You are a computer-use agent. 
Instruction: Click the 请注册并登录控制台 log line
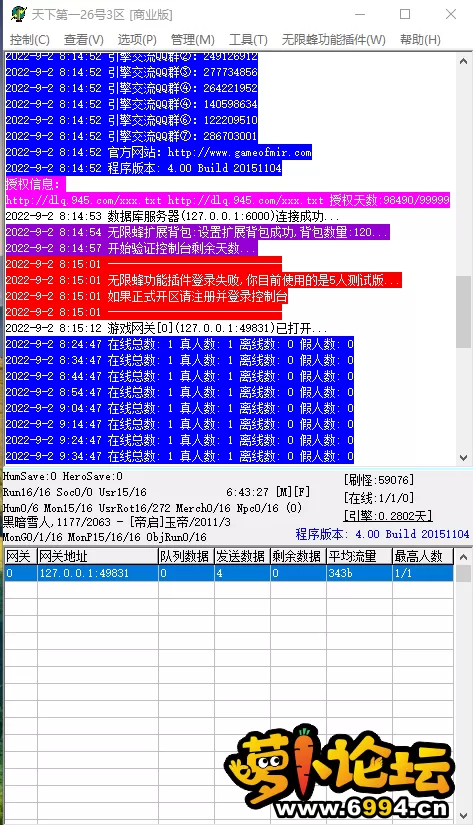pos(146,296)
